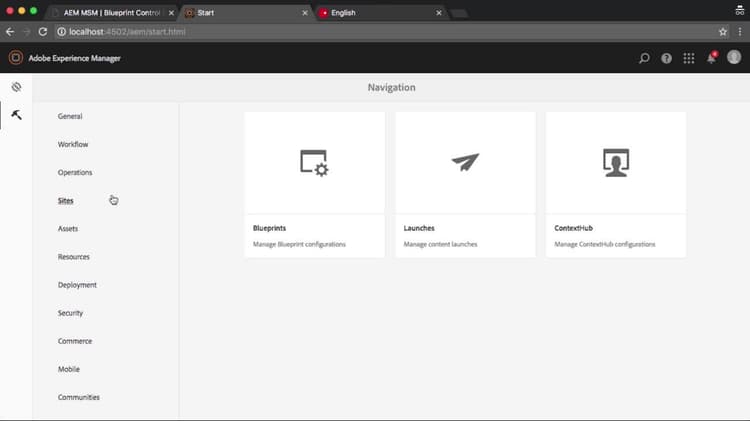Click 'Manage Blueprint configurations' text
750x421 pixels.
[299, 244]
